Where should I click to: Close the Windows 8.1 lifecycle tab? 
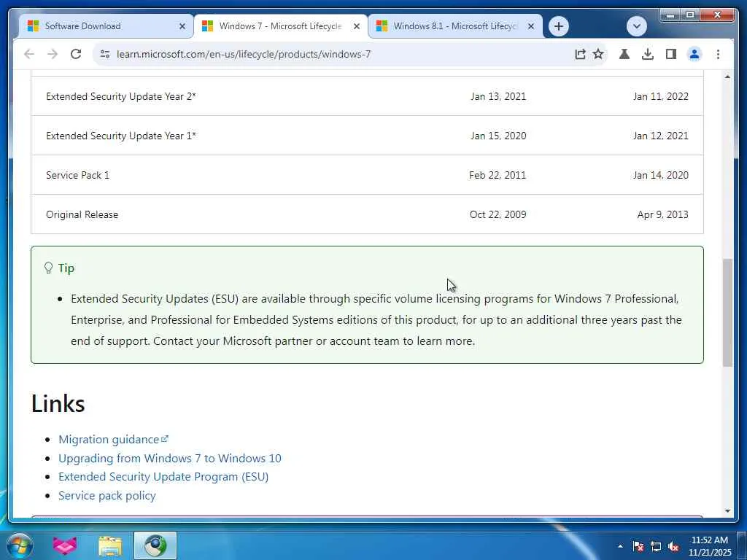(x=531, y=27)
